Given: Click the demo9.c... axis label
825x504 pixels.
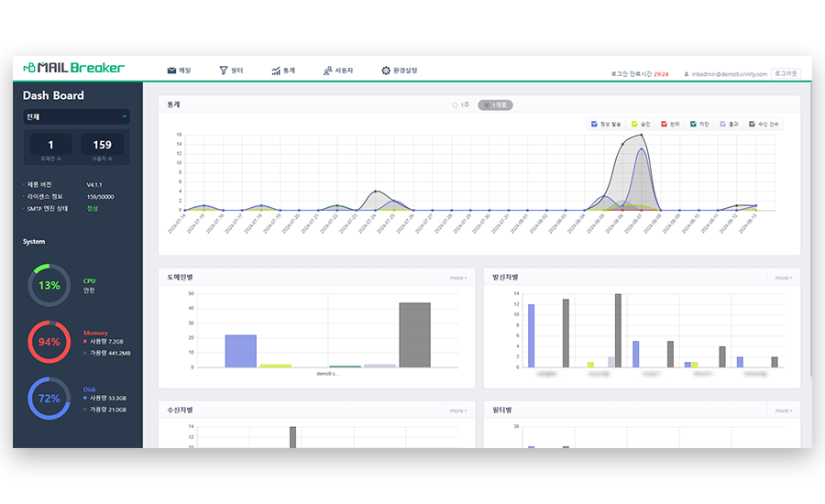Looking at the screenshot, I should [x=327, y=374].
